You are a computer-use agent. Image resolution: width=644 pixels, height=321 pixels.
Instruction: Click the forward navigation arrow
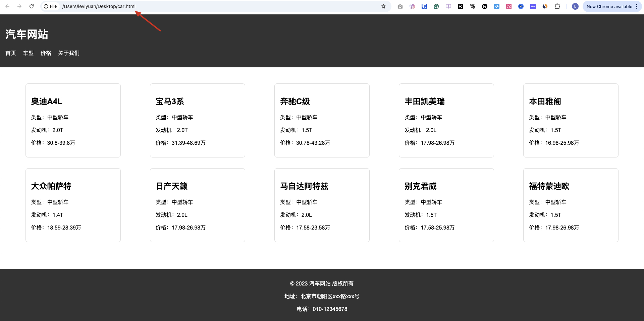tap(19, 6)
